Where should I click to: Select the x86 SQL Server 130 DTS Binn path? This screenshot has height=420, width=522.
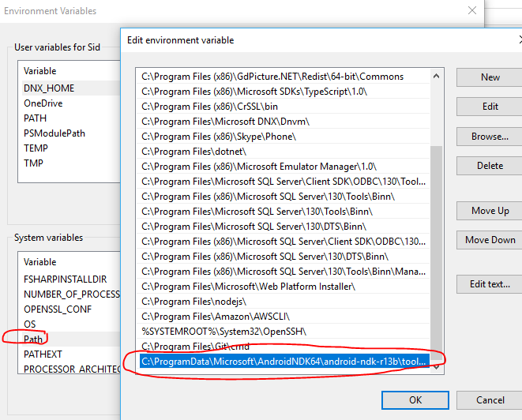[283, 257]
